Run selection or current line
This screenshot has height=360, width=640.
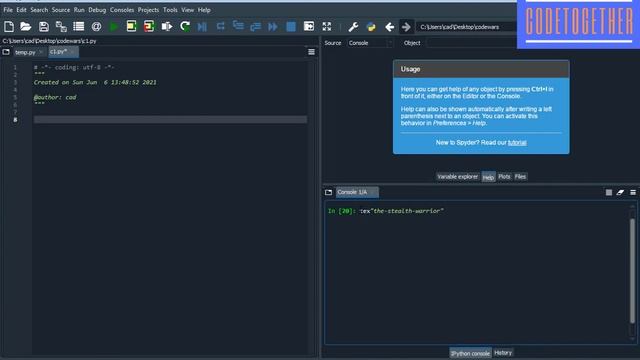[x=167, y=27]
